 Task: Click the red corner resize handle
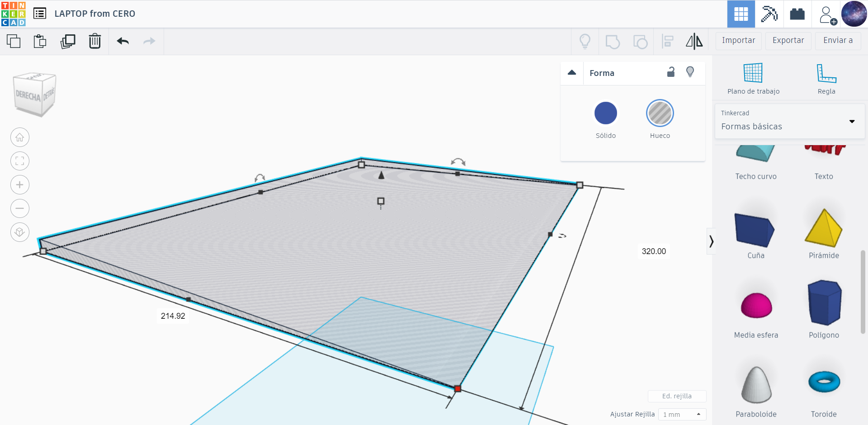pyautogui.click(x=458, y=389)
